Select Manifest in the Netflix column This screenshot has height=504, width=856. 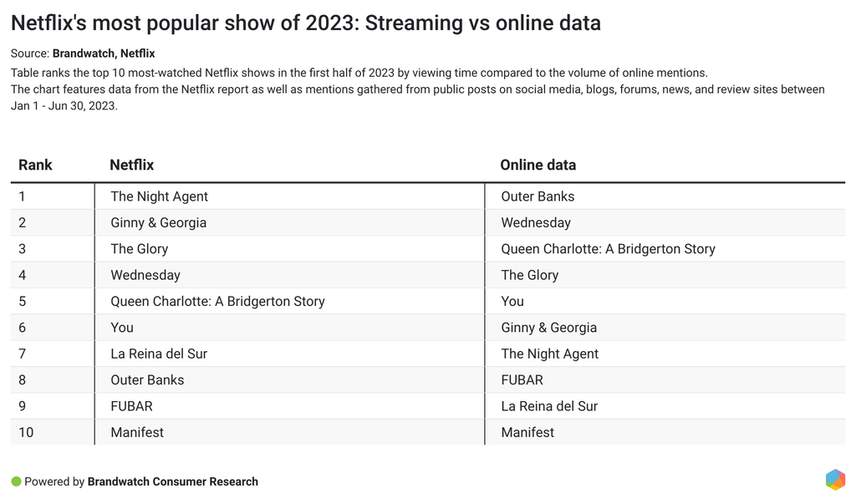[137, 432]
